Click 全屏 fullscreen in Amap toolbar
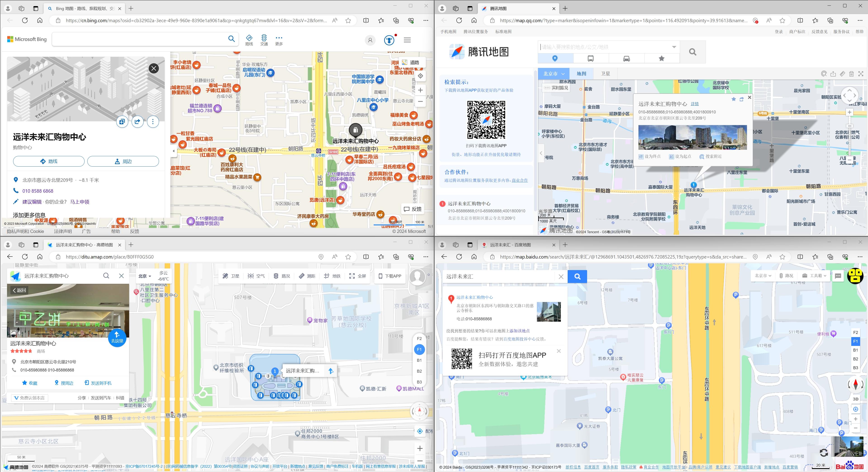This screenshot has width=868, height=472. point(358,276)
